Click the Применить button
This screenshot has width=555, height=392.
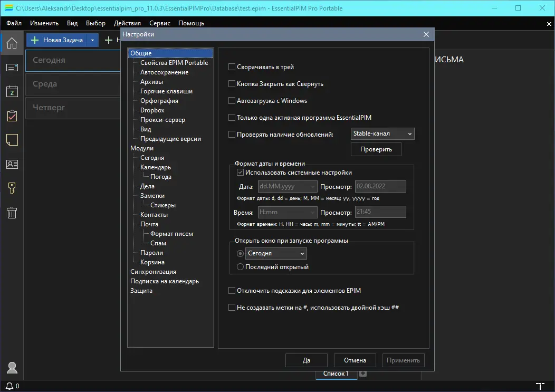(403, 360)
